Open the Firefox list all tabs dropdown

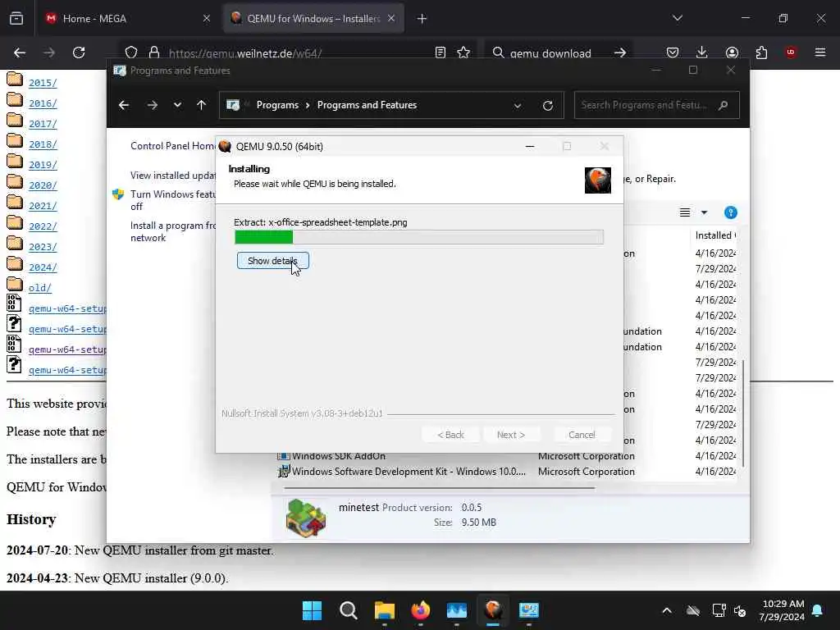tap(677, 19)
